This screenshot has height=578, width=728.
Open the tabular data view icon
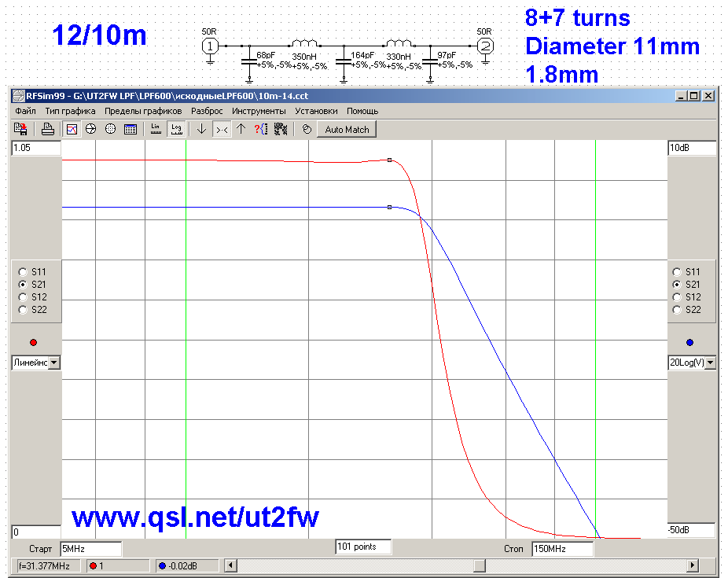click(x=130, y=129)
